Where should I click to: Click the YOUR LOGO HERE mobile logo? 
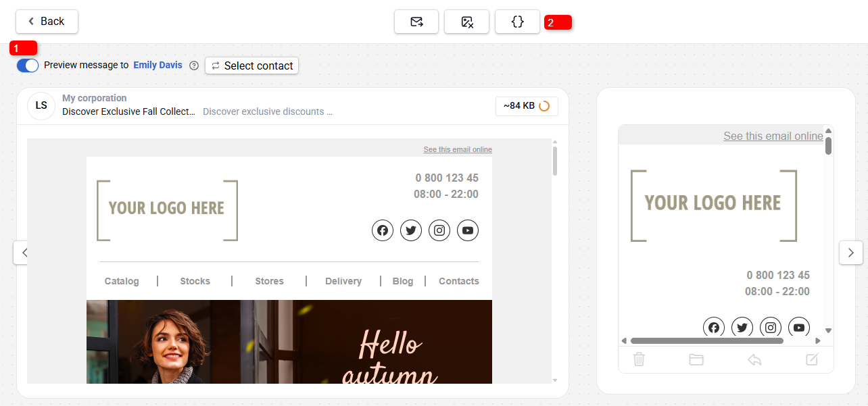coord(714,205)
